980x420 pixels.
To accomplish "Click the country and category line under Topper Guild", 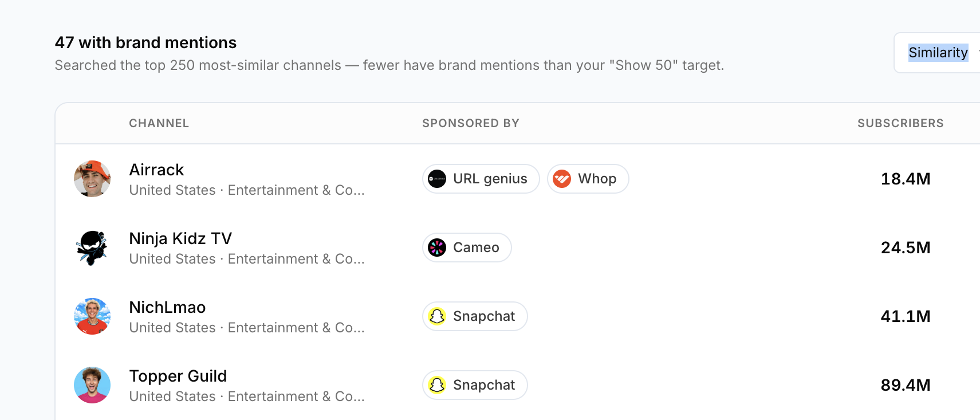I will click(x=247, y=397).
